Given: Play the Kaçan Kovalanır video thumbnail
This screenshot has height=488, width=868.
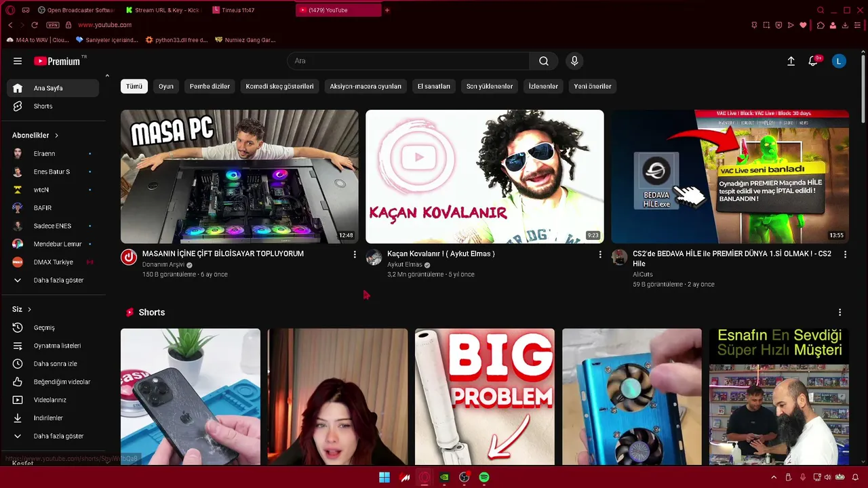Looking at the screenshot, I should pyautogui.click(x=485, y=176).
